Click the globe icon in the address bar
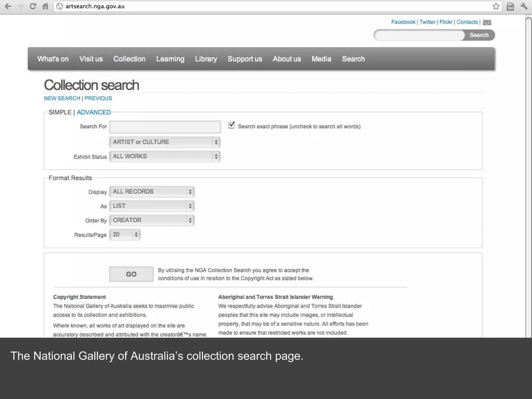Screen dimensions: 532x399 pyautogui.click(x=60, y=6)
